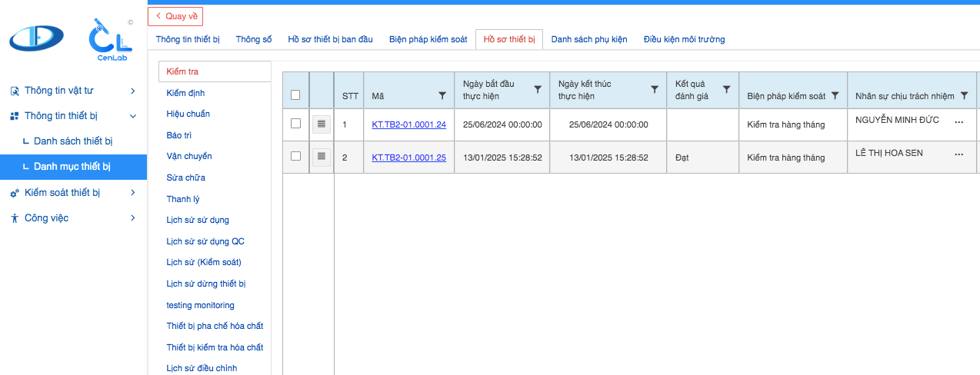The height and width of the screenshot is (375, 980).
Task: Click filter icon in Kết quả đánh giá column
Action: [x=726, y=90]
